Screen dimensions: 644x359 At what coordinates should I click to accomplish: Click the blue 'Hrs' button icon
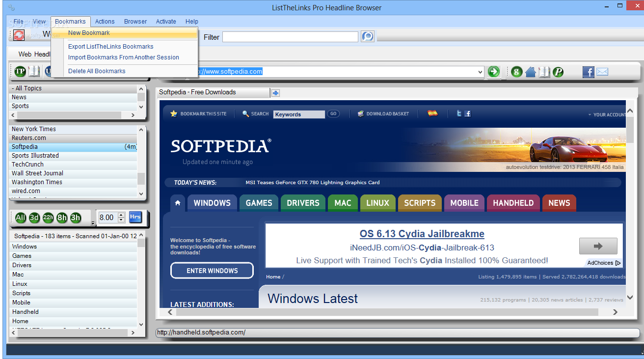[135, 217]
